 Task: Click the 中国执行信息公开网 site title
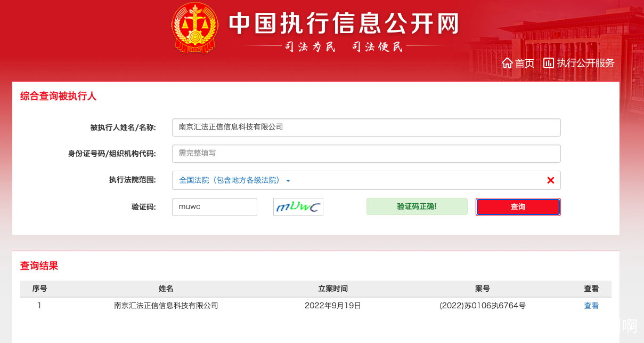tap(344, 23)
